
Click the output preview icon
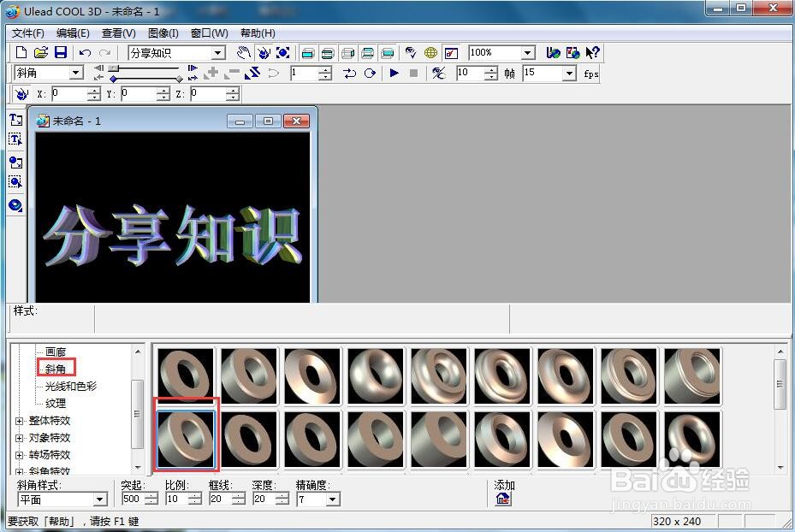451,53
